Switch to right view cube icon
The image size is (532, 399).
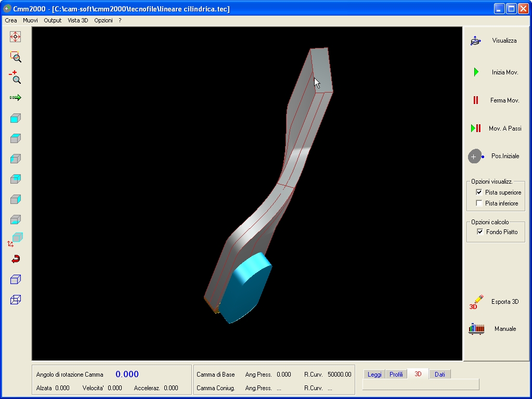pos(16,199)
